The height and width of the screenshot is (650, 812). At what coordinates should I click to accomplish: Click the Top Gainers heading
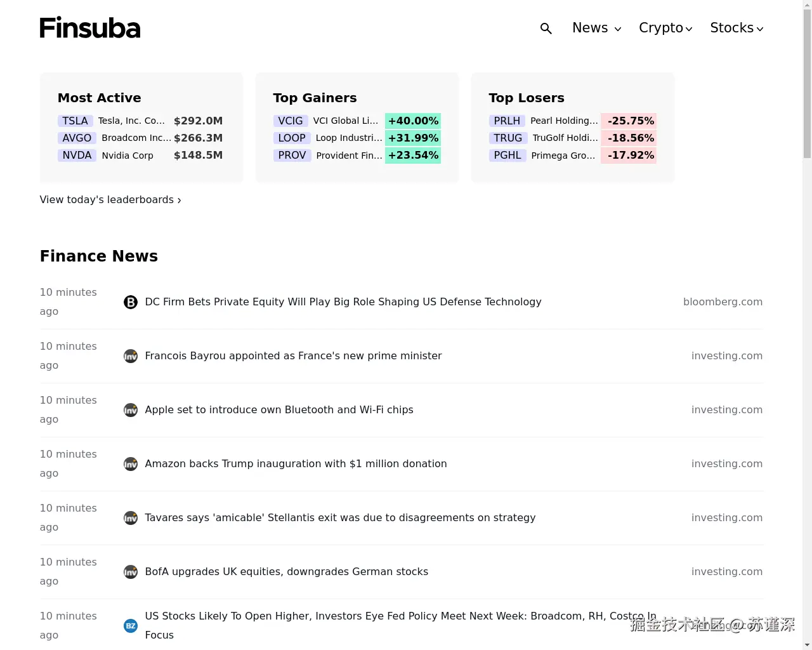point(315,98)
